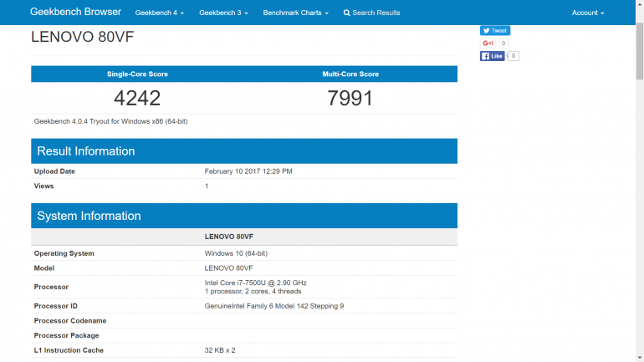Expand the Geekbench 3 dropdown menu
The height and width of the screenshot is (362, 644).
223,13
